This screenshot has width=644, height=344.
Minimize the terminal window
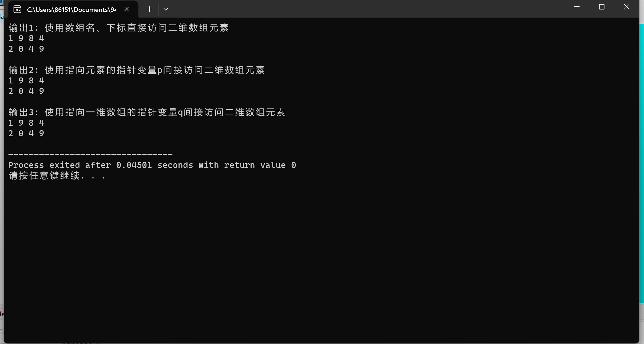577,7
